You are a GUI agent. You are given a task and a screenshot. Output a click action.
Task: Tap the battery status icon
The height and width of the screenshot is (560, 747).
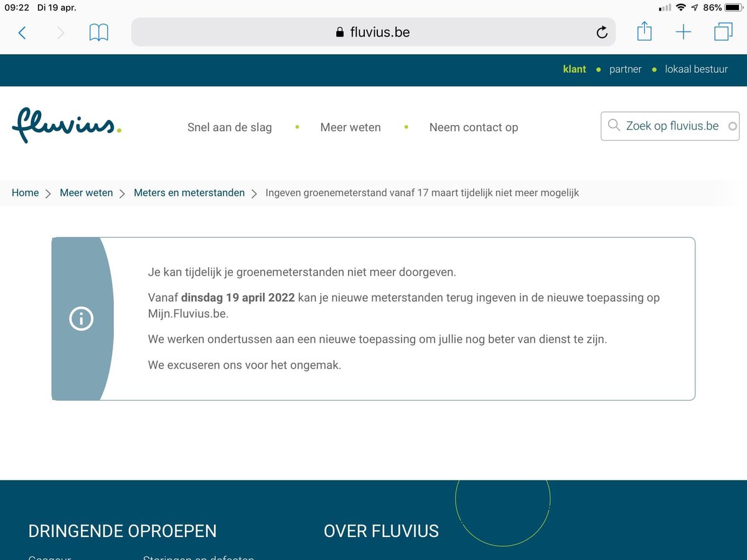point(733,7)
